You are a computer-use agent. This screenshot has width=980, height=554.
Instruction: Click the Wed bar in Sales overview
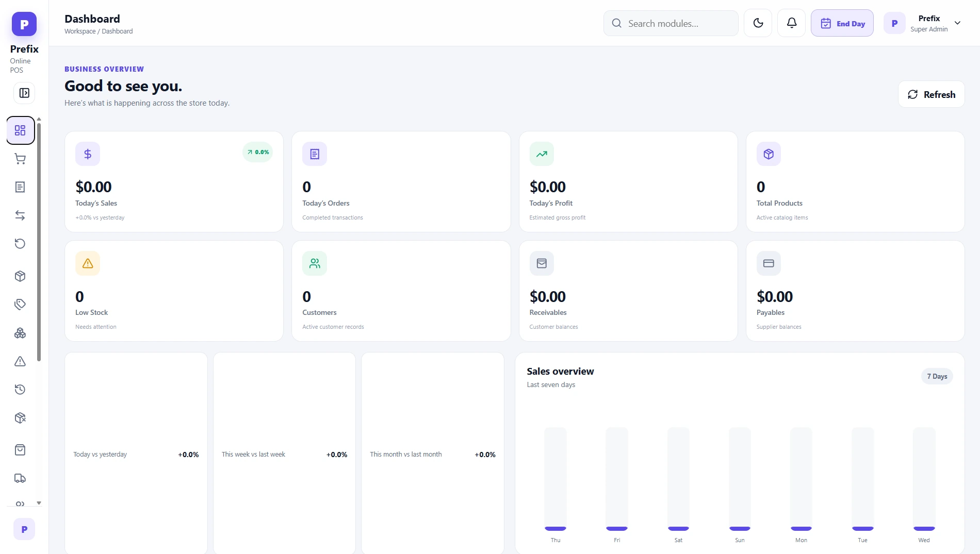pyautogui.click(x=924, y=479)
